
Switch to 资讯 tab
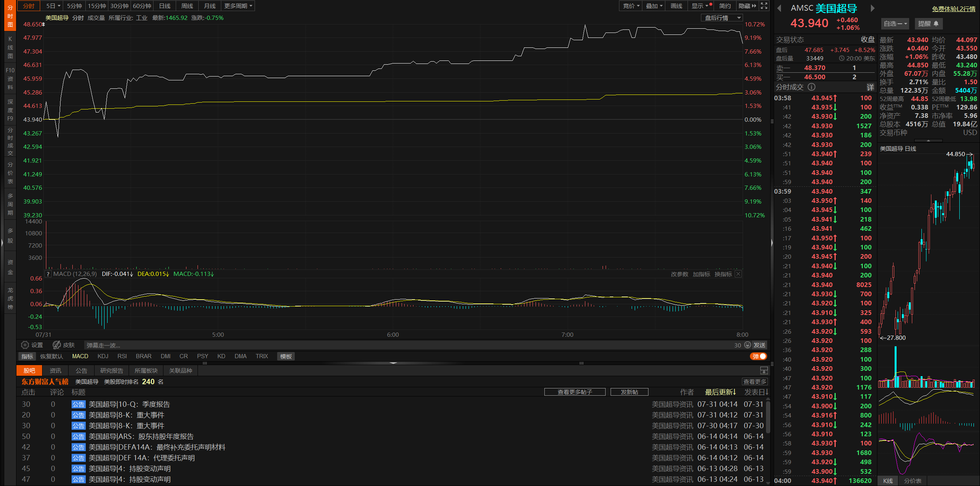pyautogui.click(x=55, y=370)
